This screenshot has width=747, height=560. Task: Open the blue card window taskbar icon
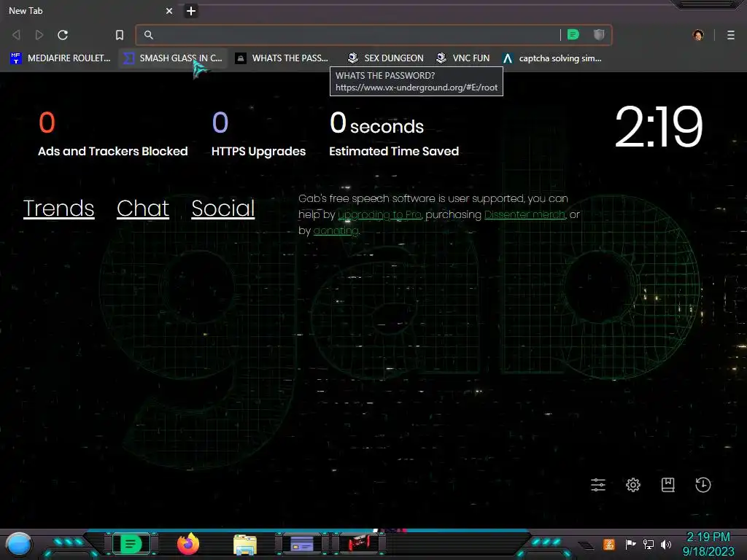coord(302,544)
